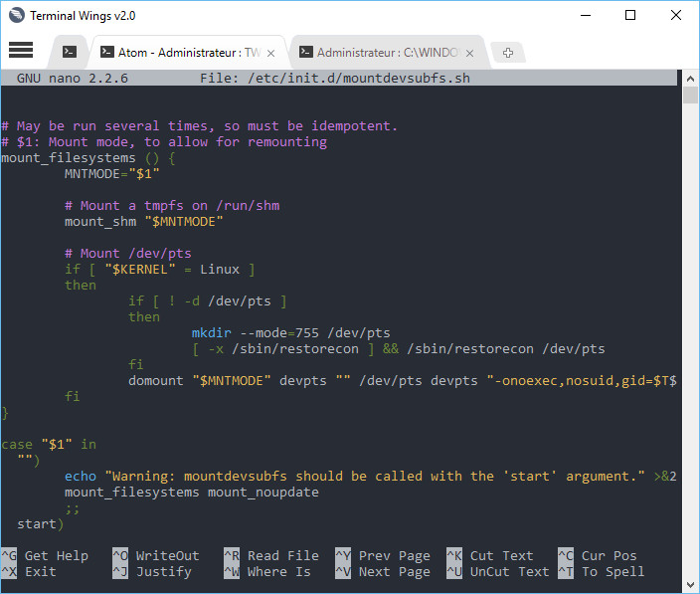
Task: Click the vertical scrollbar thumb
Action: 690,96
